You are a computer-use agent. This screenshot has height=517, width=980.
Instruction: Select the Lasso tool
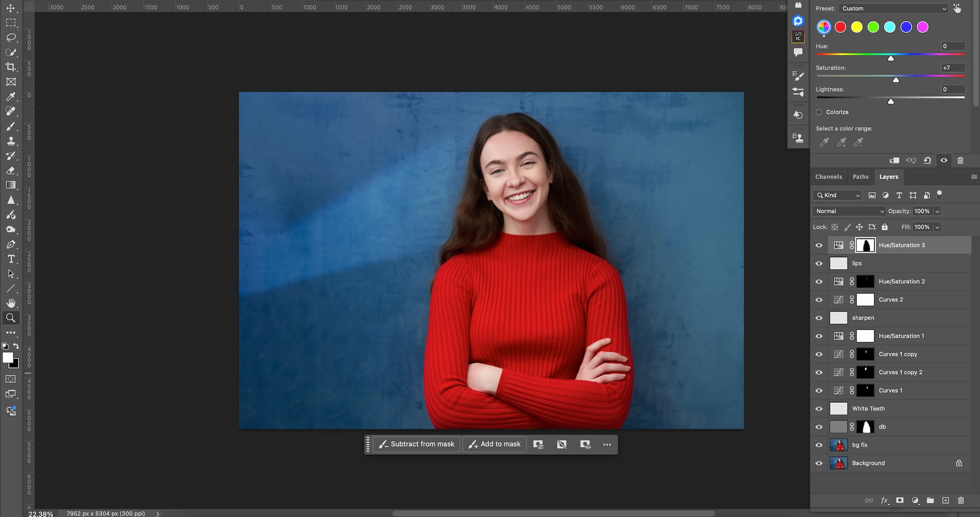[x=10, y=38]
